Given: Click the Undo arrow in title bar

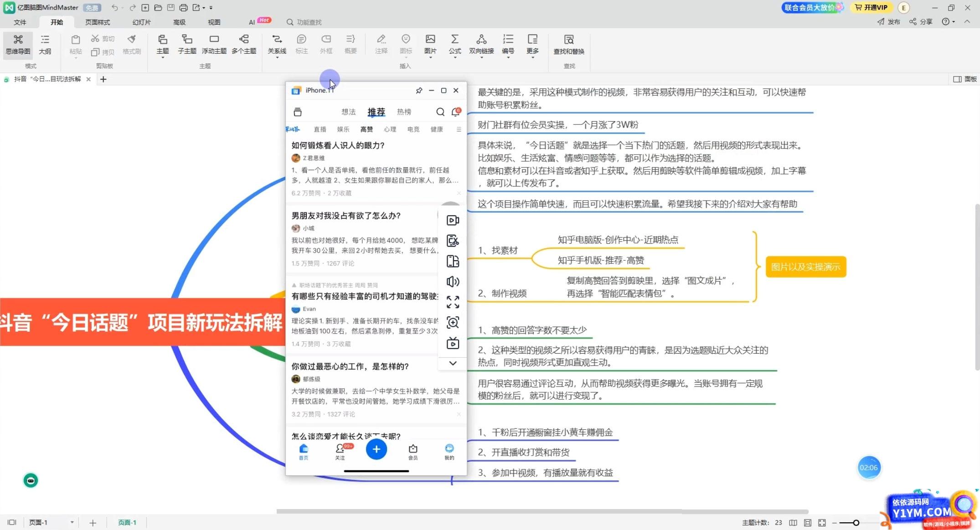Looking at the screenshot, I should [x=115, y=8].
